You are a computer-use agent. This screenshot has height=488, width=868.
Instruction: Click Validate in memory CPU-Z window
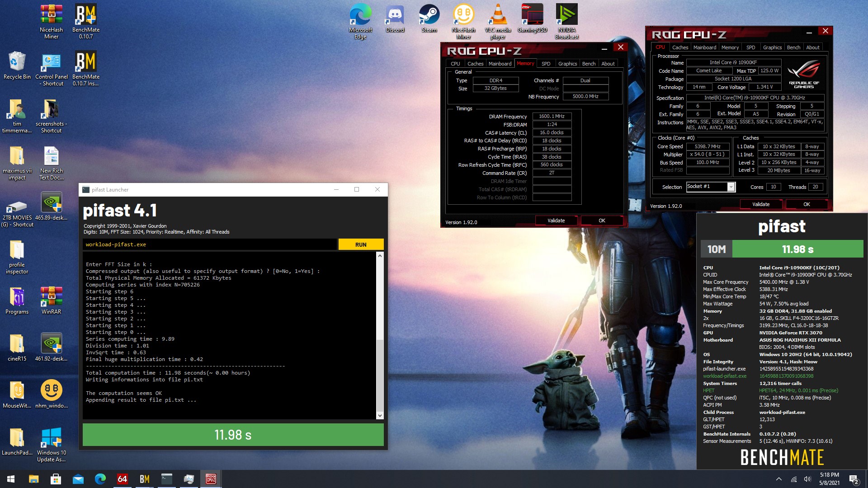click(556, 221)
